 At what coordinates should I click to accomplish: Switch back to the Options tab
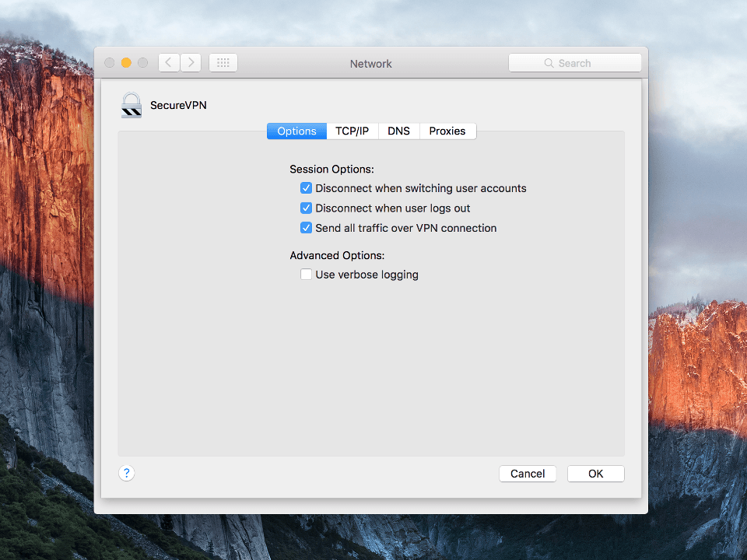point(296,131)
